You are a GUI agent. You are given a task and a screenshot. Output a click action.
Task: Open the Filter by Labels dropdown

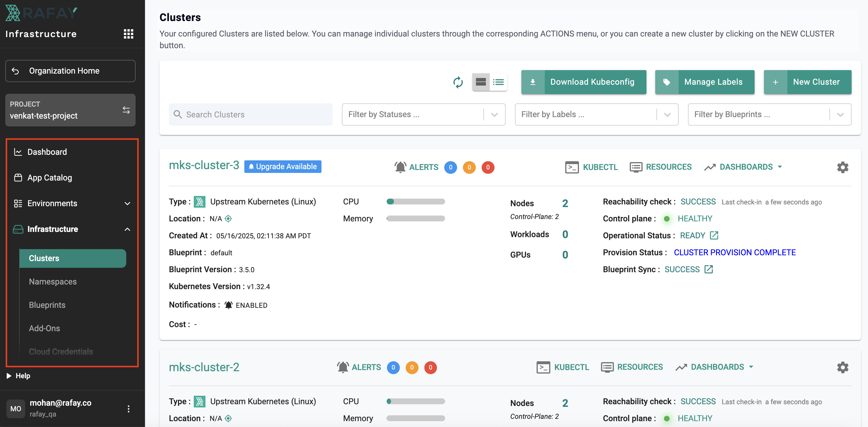[596, 114]
